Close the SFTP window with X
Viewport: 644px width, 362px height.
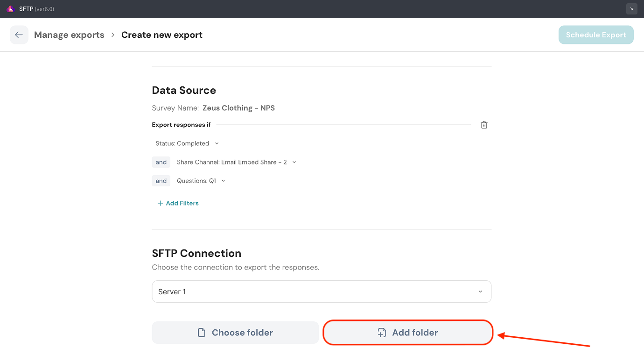click(631, 9)
